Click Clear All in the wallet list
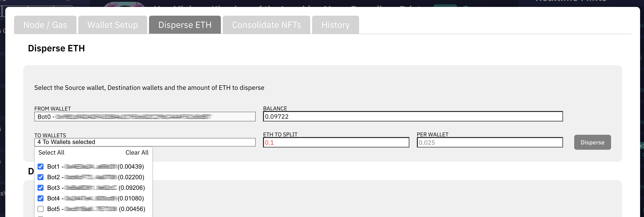 tap(137, 152)
